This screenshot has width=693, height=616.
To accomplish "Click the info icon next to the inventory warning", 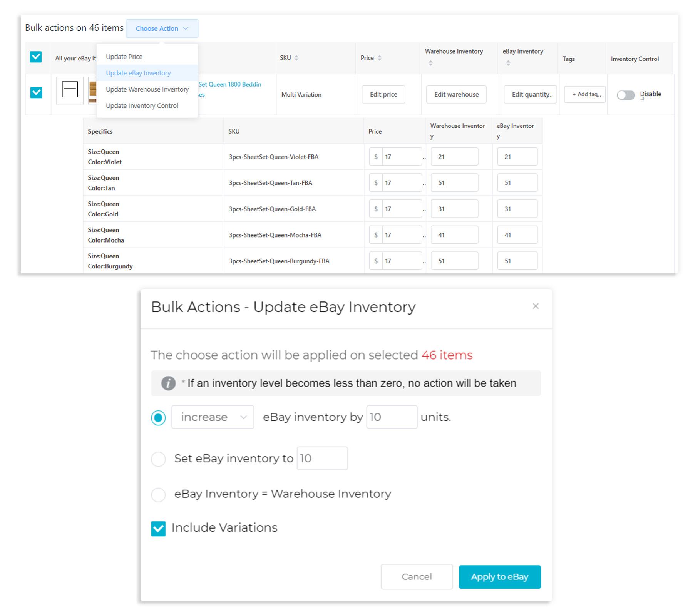I will coord(168,383).
